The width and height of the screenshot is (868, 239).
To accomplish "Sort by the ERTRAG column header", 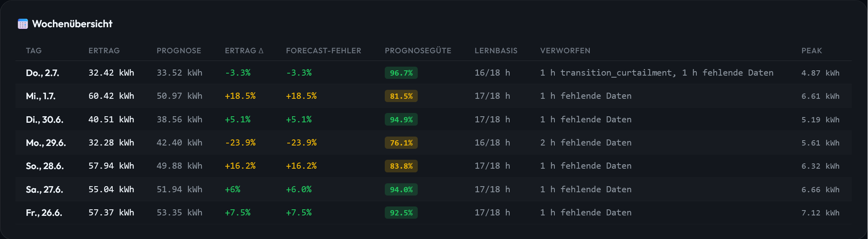I will 104,51.
